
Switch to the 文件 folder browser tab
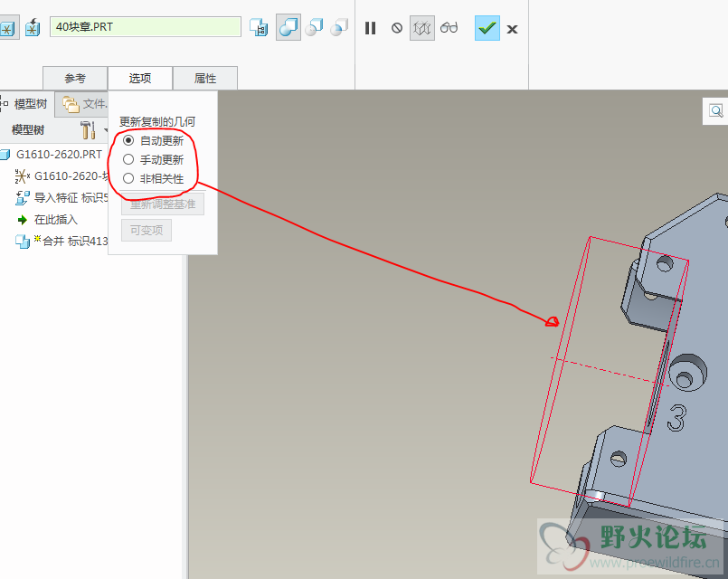point(83,104)
